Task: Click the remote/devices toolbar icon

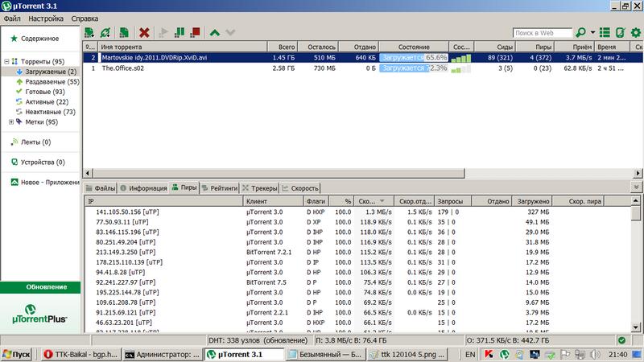Action: pos(620,32)
